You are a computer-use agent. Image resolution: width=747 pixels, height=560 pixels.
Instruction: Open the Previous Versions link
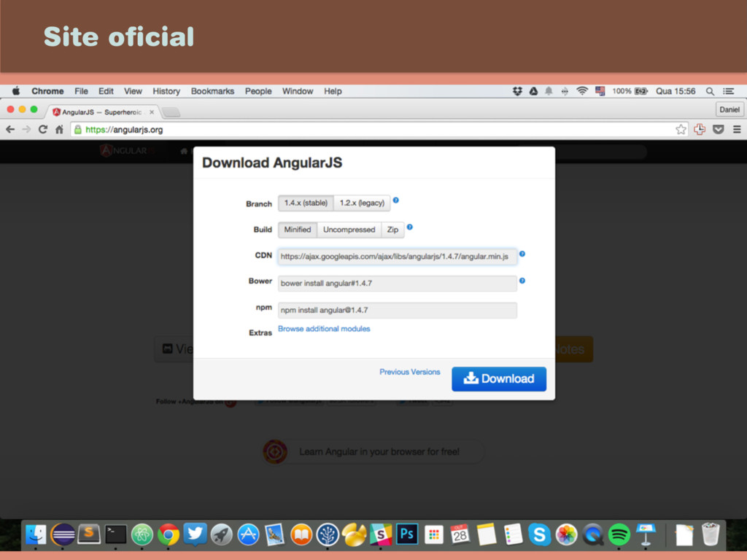(410, 372)
